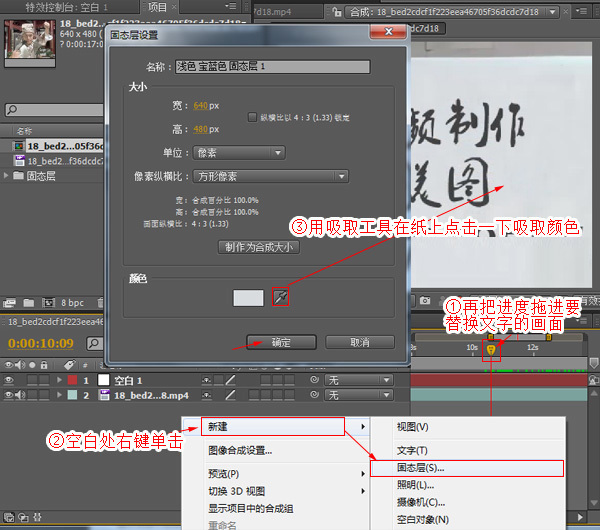Click the red label color of layer 空白 1

(x=72, y=380)
